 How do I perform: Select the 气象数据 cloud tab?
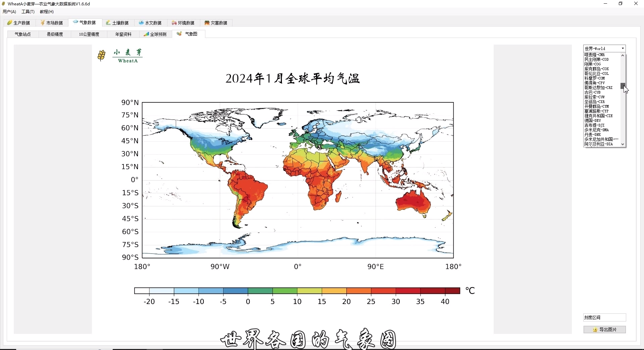(85, 22)
